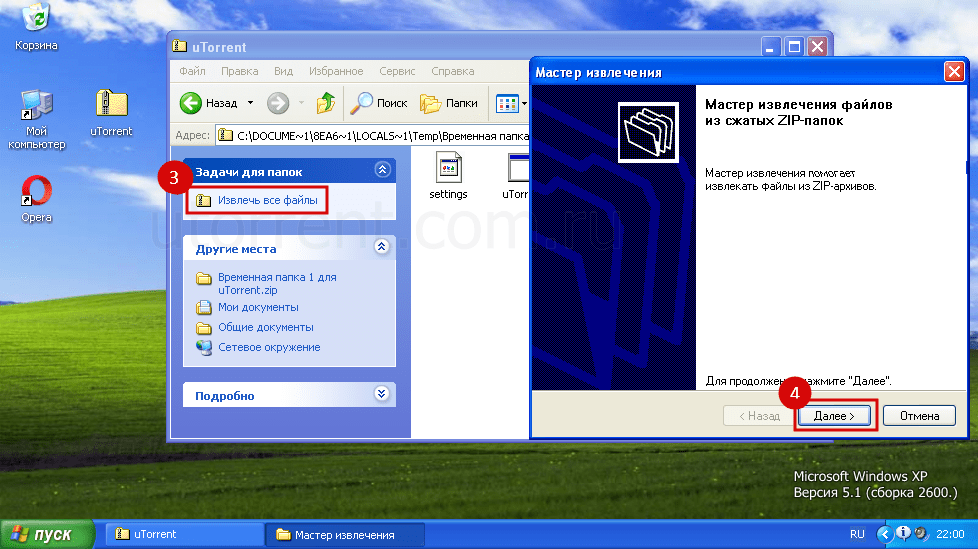Expand hidden tray icons arrow

click(884, 535)
